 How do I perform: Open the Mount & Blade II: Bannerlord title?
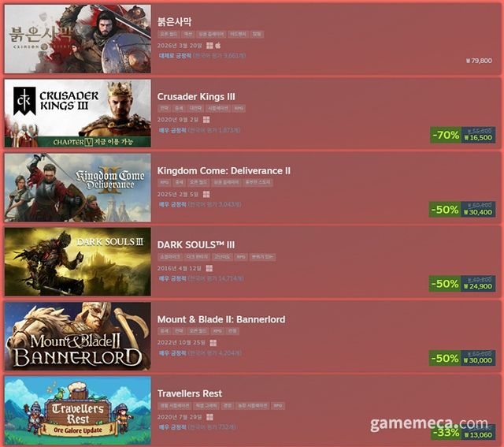pos(221,319)
